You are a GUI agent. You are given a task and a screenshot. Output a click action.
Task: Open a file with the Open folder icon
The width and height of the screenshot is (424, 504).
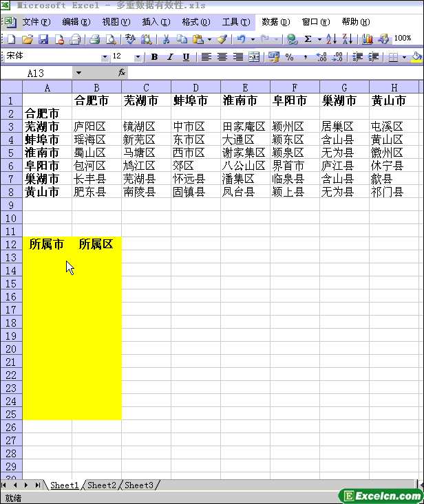(28, 39)
